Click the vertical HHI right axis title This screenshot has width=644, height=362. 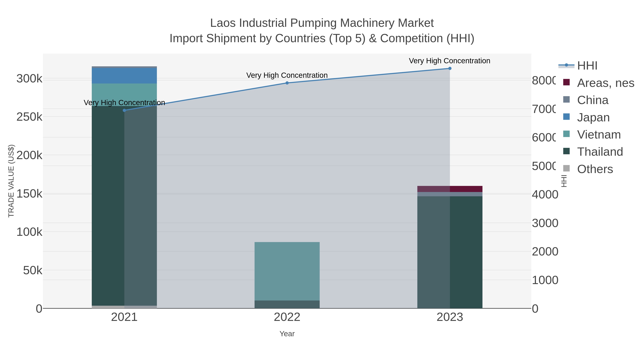(x=564, y=181)
